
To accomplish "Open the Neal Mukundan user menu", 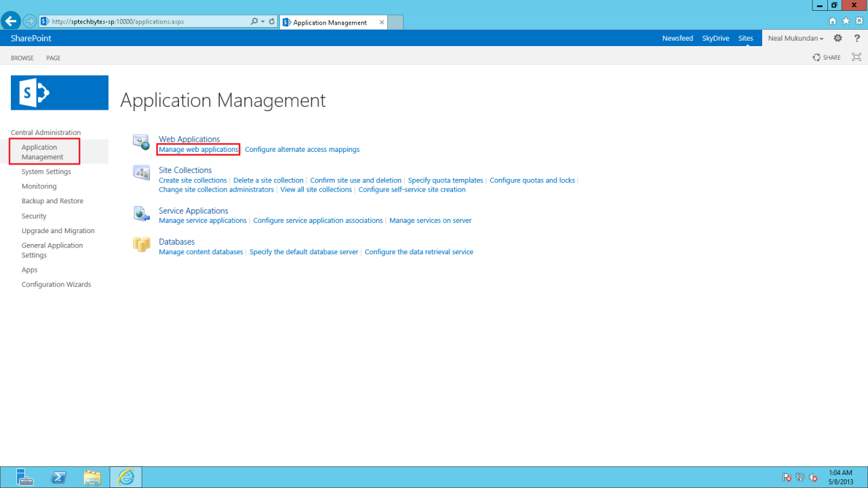I will pyautogui.click(x=795, y=38).
